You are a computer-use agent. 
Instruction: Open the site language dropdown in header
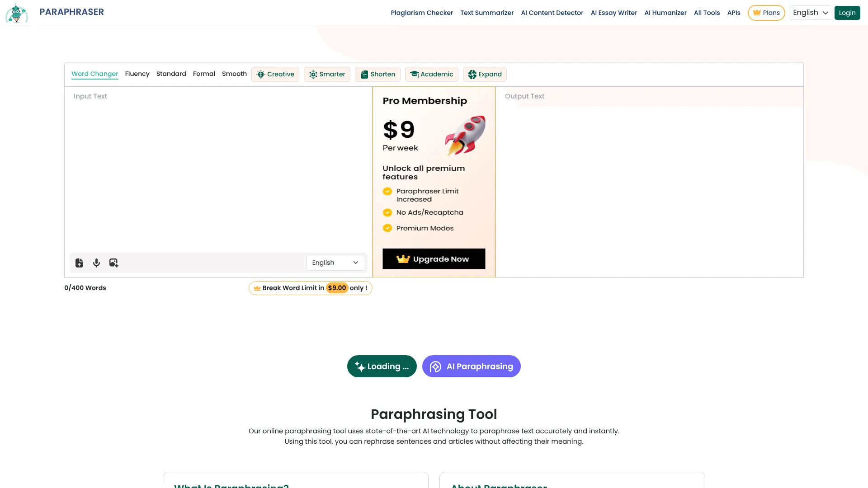tap(810, 13)
